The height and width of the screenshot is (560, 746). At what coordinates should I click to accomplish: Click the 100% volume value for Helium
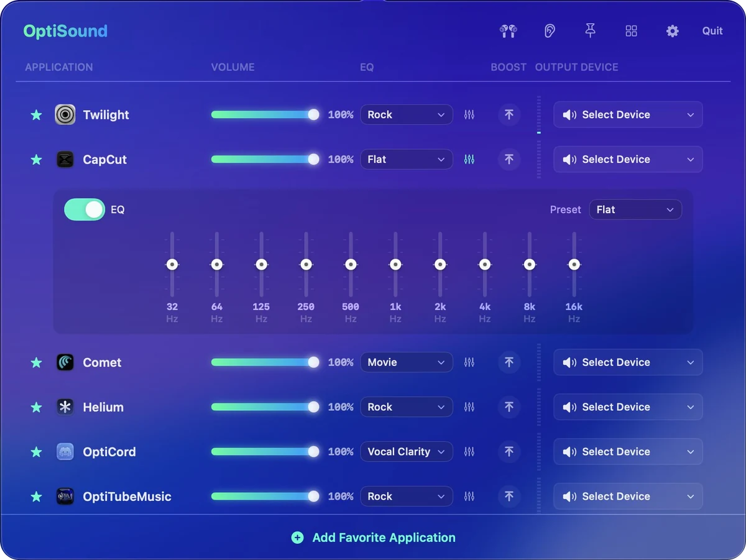point(341,407)
